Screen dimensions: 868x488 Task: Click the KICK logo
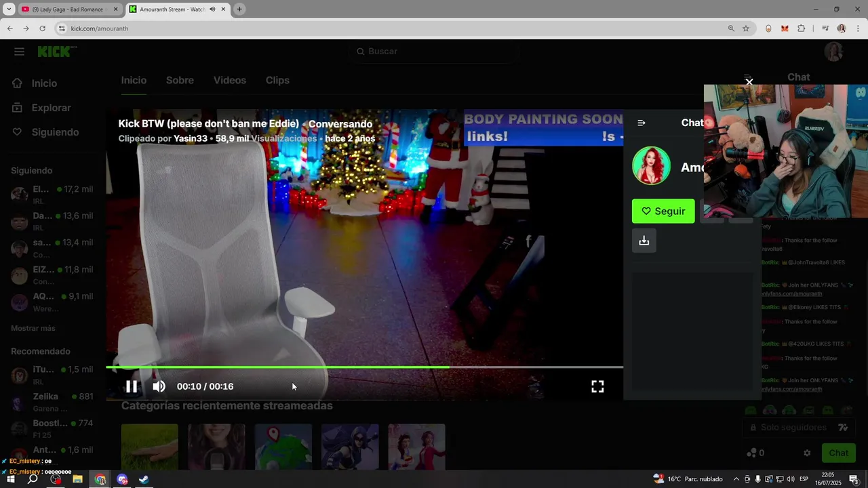pyautogui.click(x=57, y=52)
